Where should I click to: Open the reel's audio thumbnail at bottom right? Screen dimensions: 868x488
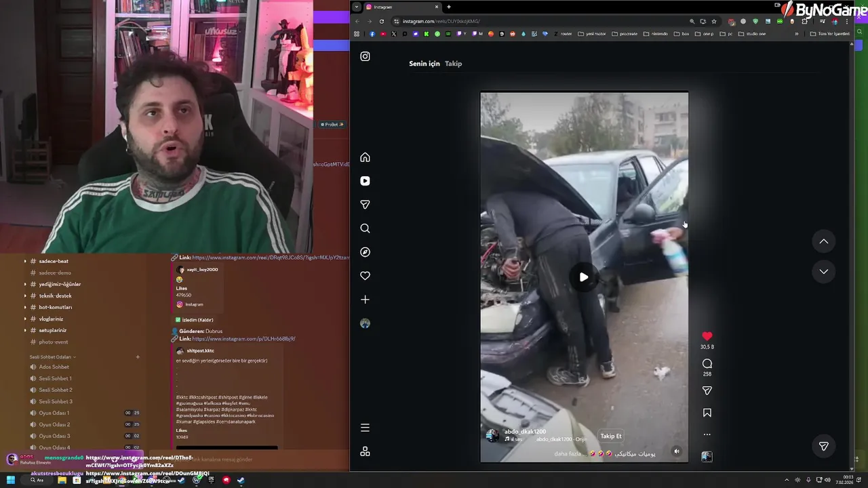click(x=707, y=456)
